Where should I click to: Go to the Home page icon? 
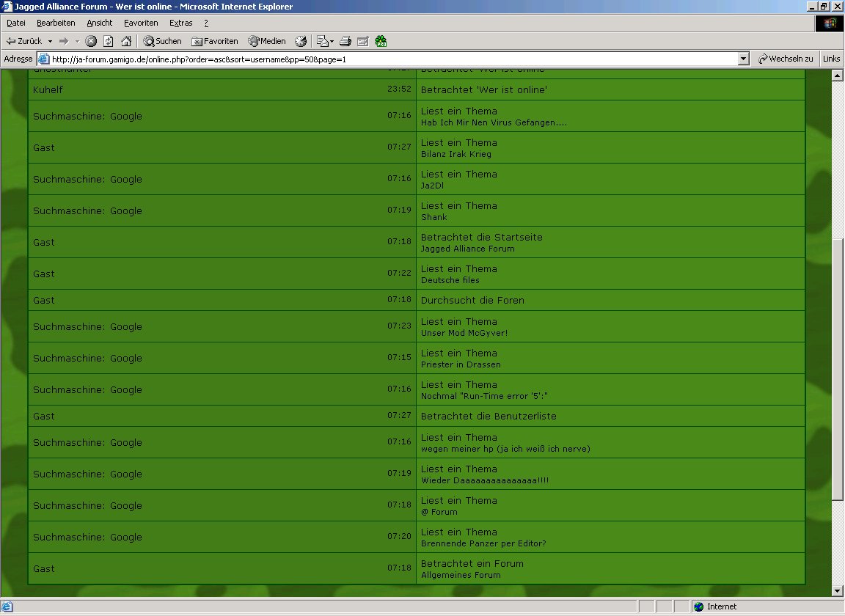point(126,42)
